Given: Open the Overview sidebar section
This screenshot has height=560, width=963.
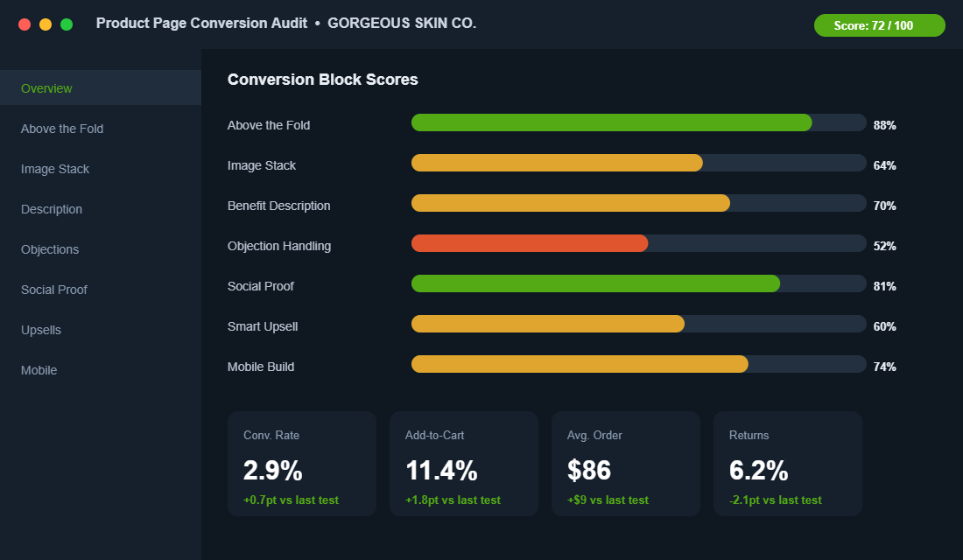Looking at the screenshot, I should [100, 87].
